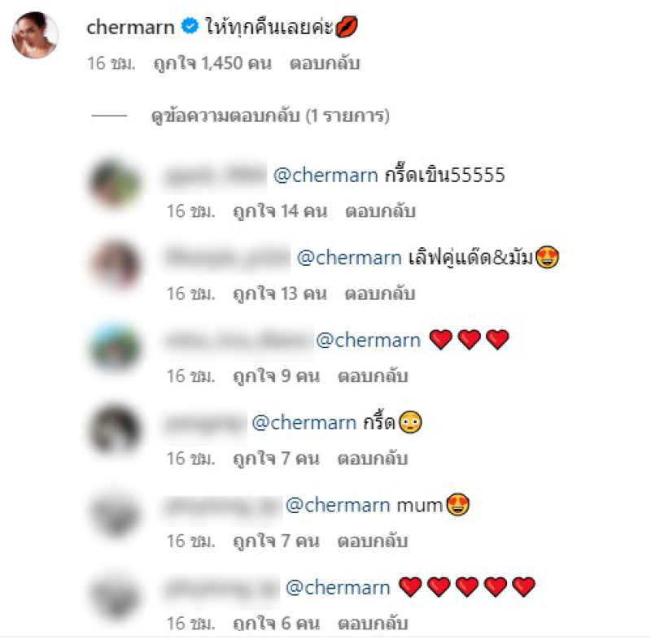Reply to the comment with 9 likes

(x=373, y=376)
